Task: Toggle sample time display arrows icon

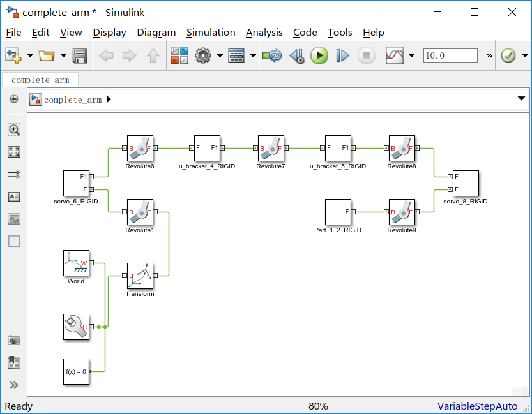Action: [14, 174]
